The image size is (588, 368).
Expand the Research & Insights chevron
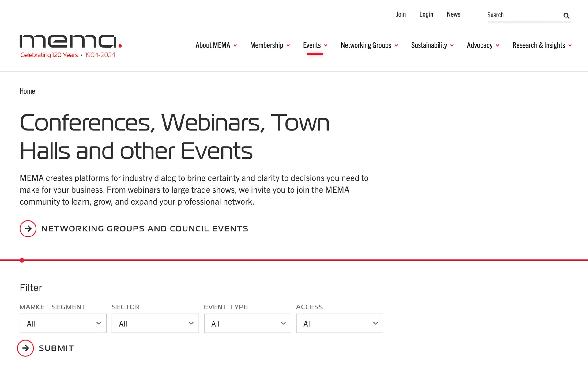(x=570, y=45)
